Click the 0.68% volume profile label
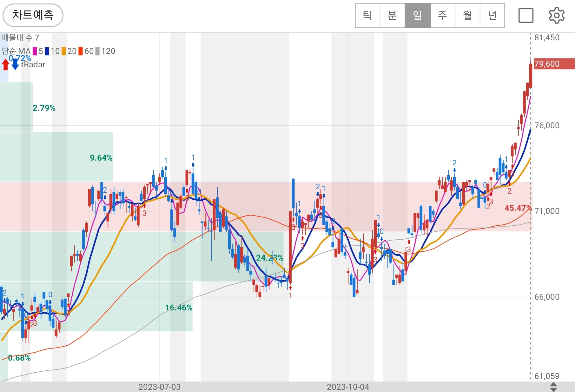The width and height of the screenshot is (575, 392). 19,358
